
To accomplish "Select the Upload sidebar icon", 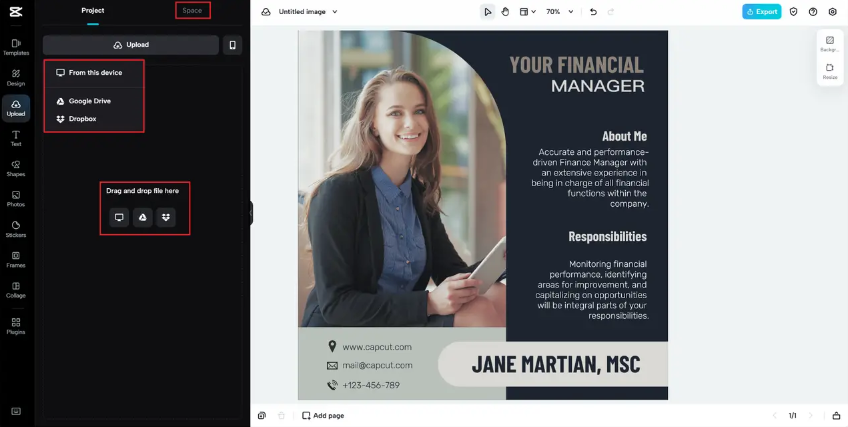I will 16,108.
